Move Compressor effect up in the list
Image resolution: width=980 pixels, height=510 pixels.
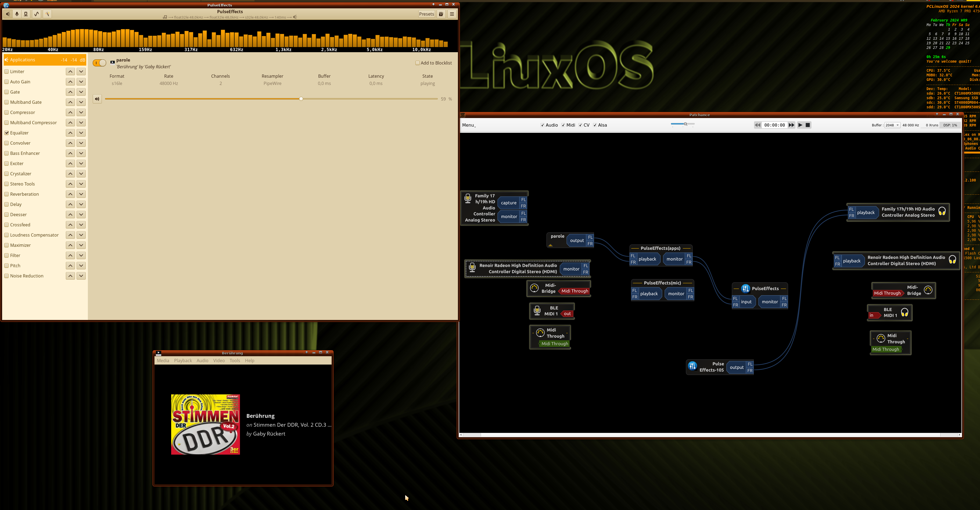[x=70, y=113]
